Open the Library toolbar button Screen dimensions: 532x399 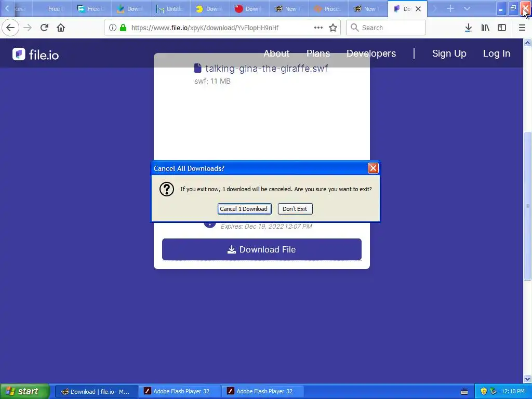click(485, 28)
